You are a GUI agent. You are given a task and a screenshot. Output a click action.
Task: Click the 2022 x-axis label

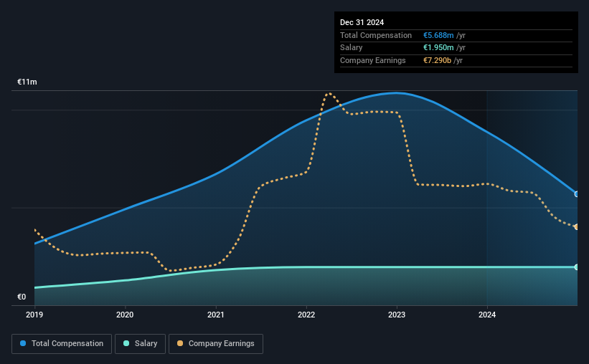[306, 315]
